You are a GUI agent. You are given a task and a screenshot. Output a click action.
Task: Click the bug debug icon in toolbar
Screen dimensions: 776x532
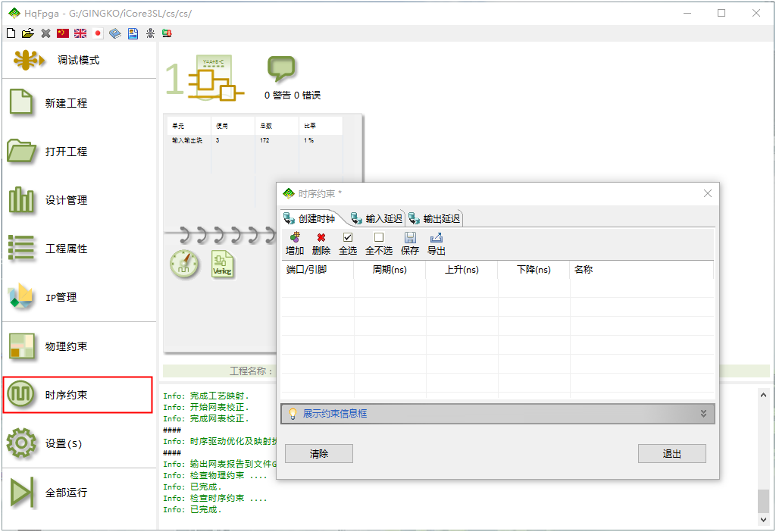[150, 33]
